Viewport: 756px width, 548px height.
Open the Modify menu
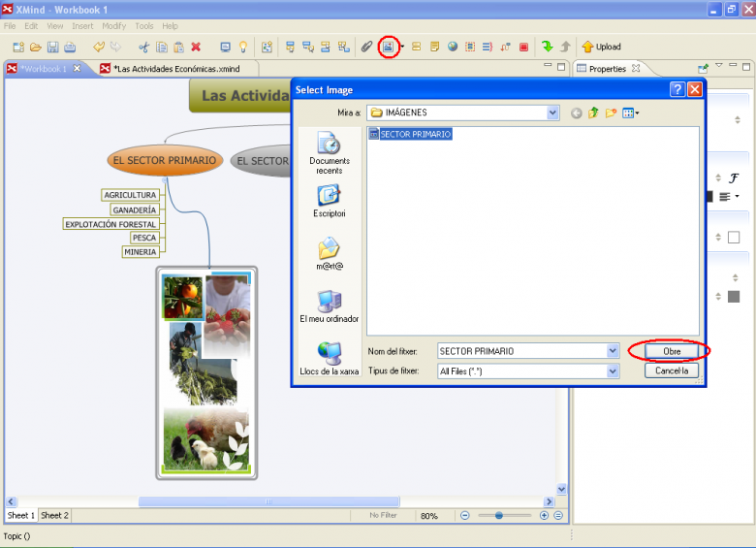pos(113,26)
